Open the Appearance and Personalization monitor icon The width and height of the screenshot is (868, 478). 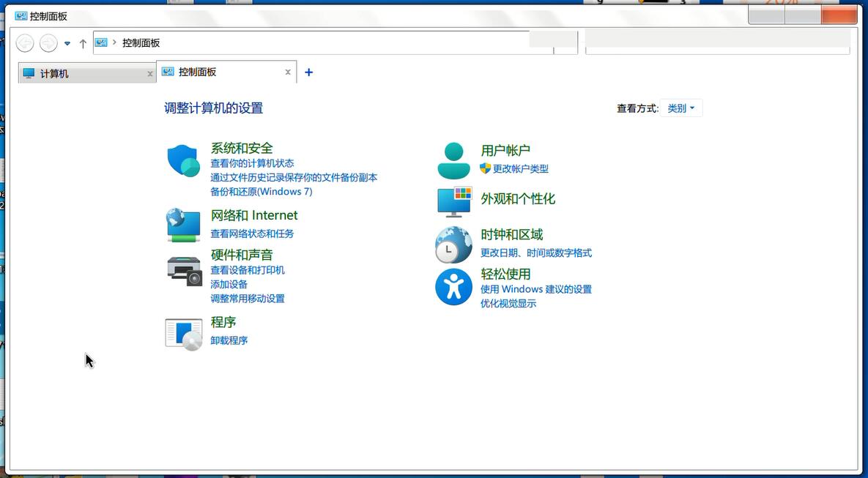[x=454, y=201]
